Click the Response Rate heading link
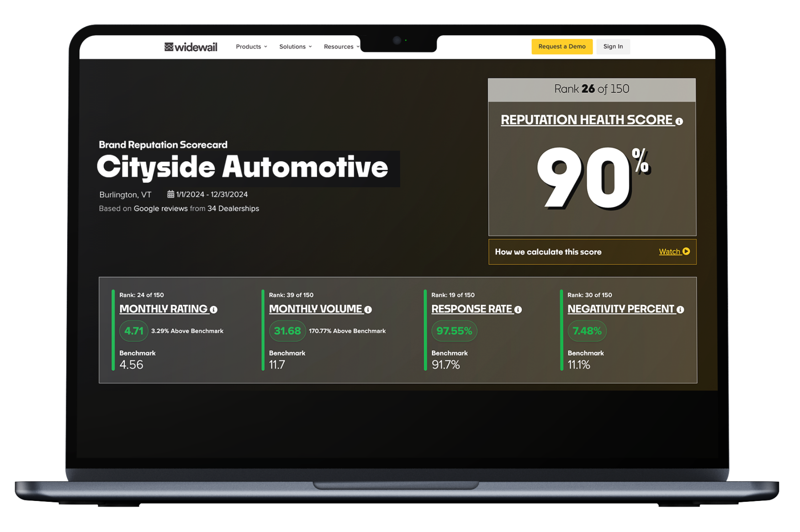Viewport: 800px width, 532px height. pyautogui.click(x=472, y=309)
